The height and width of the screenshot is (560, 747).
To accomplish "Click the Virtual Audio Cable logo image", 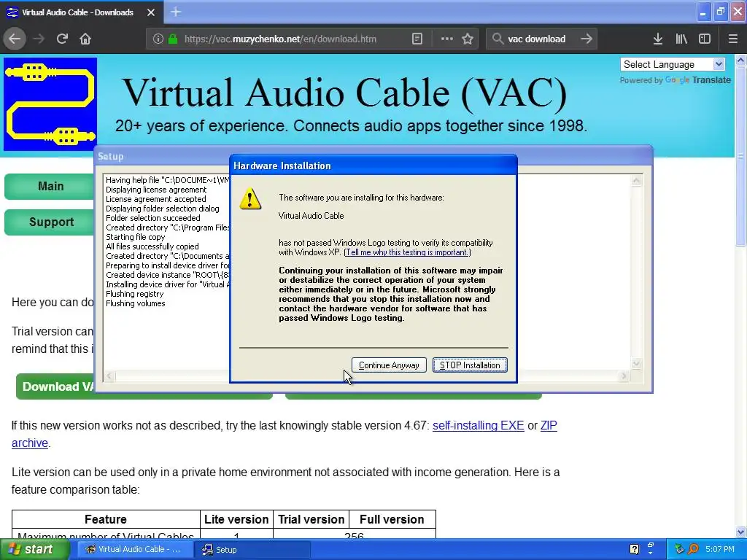I will point(50,104).
